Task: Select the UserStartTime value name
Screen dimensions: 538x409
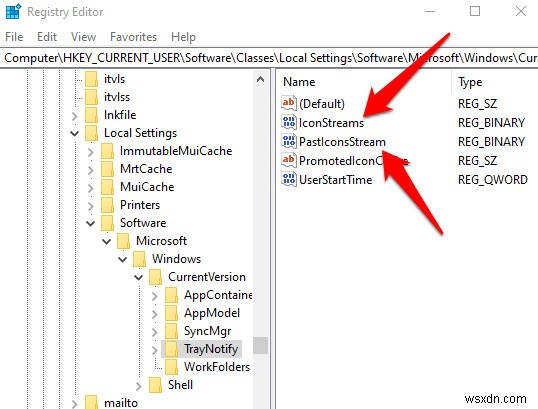Action: click(x=336, y=180)
